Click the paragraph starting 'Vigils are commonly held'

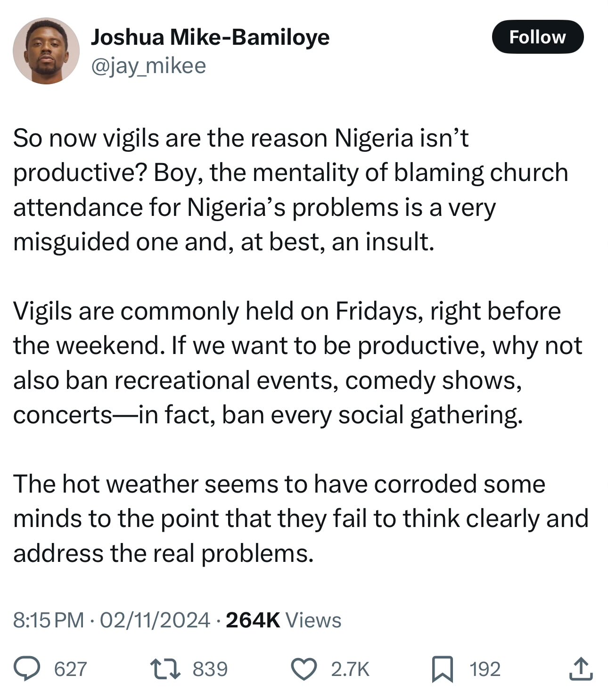(x=297, y=363)
